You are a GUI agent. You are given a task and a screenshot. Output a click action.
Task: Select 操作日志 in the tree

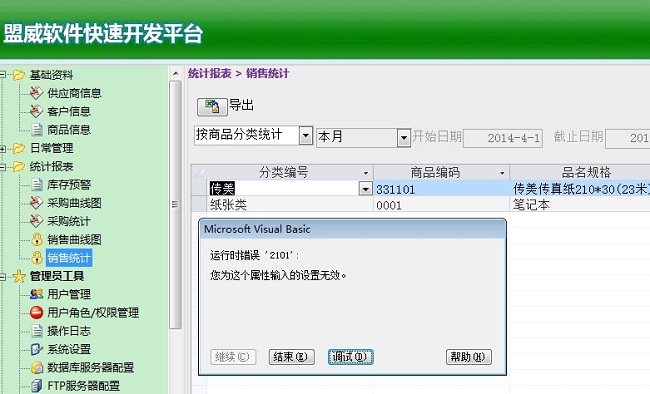coord(69,331)
